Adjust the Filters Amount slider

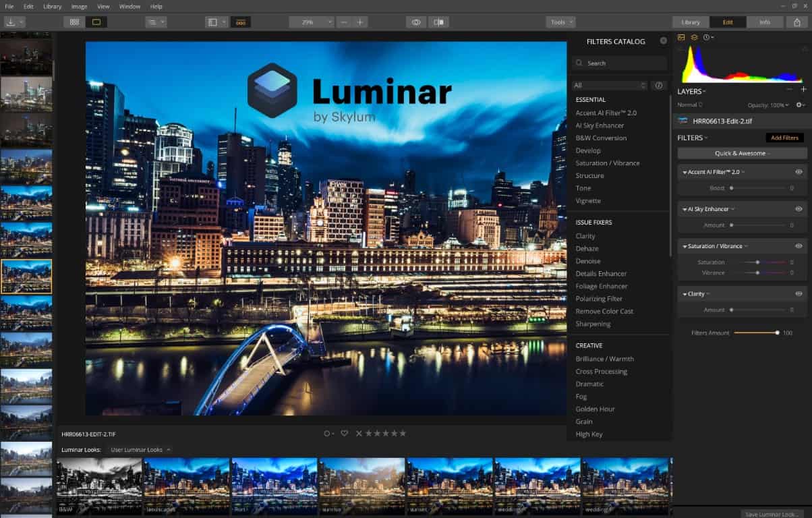[x=755, y=333]
